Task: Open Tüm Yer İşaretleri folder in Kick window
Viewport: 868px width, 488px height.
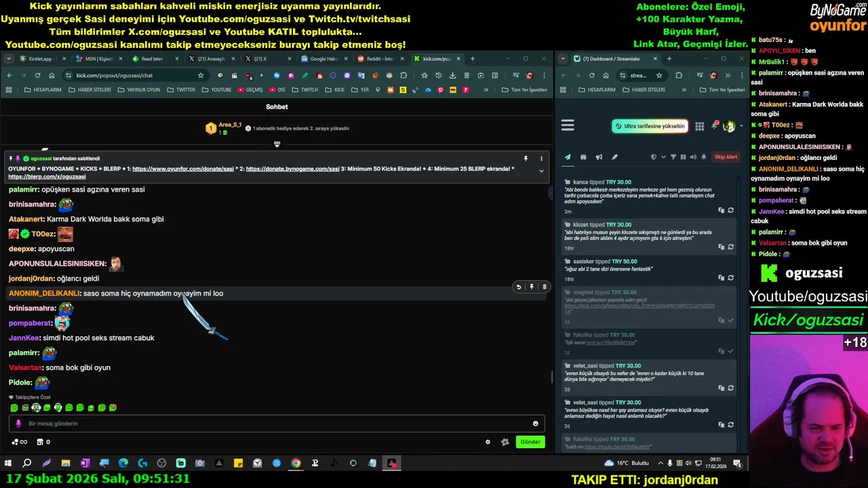Action: coord(525,89)
